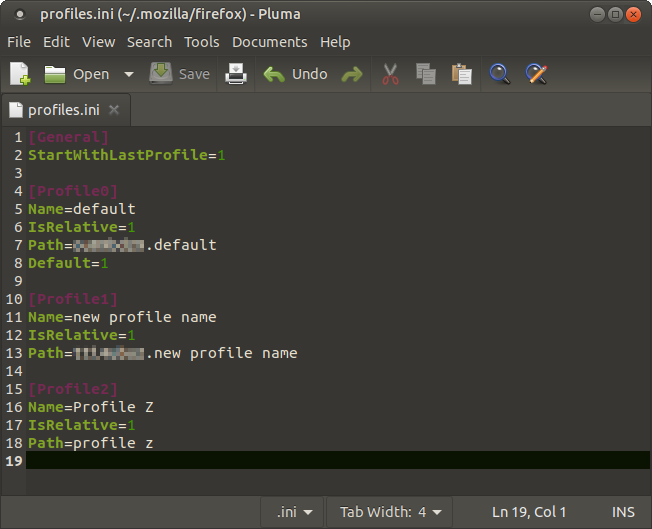Click the [Profile1] section header
The width and height of the screenshot is (652, 529).
pyautogui.click(x=73, y=299)
